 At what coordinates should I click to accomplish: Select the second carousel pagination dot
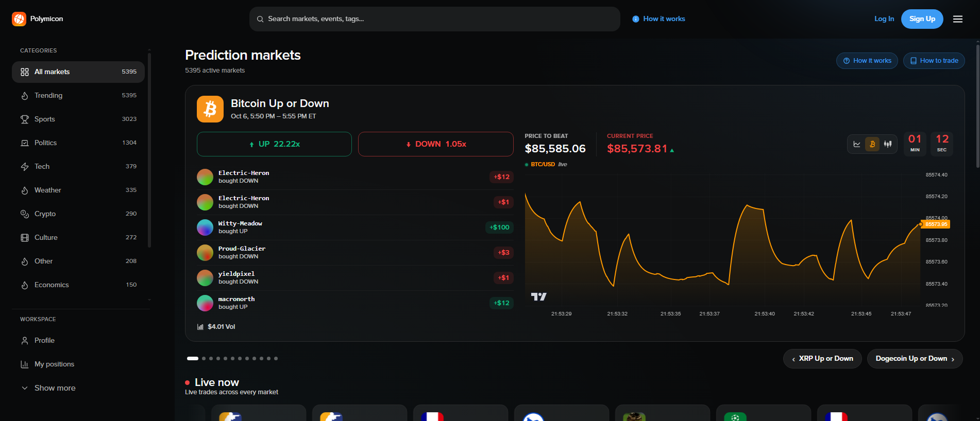204,359
